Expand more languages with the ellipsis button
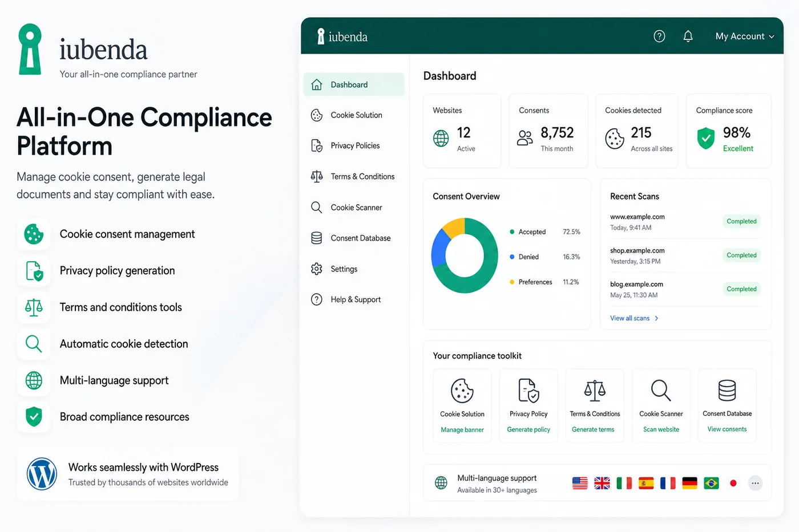Screen dimensions: 799x532 (755, 483)
